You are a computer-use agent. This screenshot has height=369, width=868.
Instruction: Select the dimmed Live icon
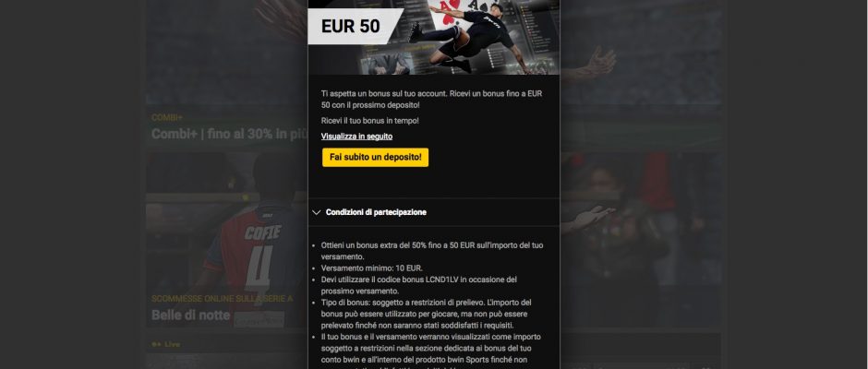click(156, 344)
